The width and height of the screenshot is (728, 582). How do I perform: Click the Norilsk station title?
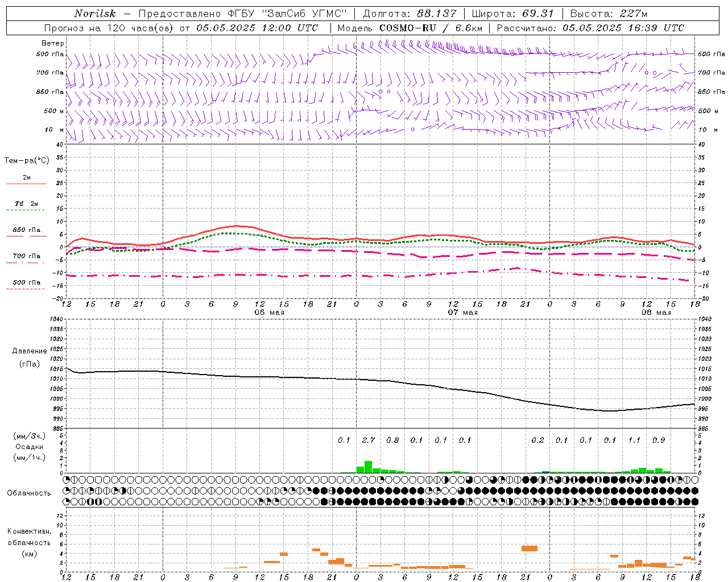pyautogui.click(x=95, y=14)
